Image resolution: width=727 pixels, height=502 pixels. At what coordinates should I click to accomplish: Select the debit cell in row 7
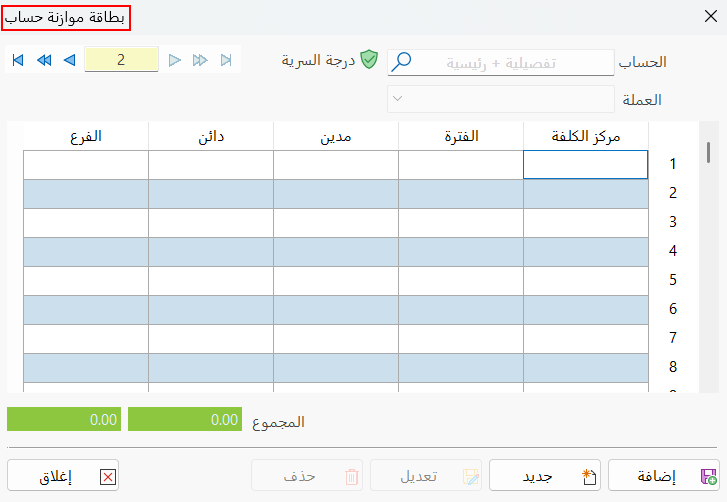click(x=336, y=339)
